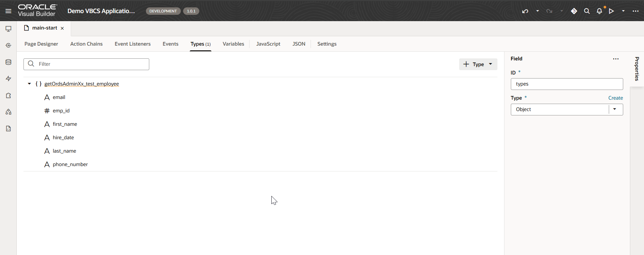Open the hamburger navigation menu

pos(8,11)
